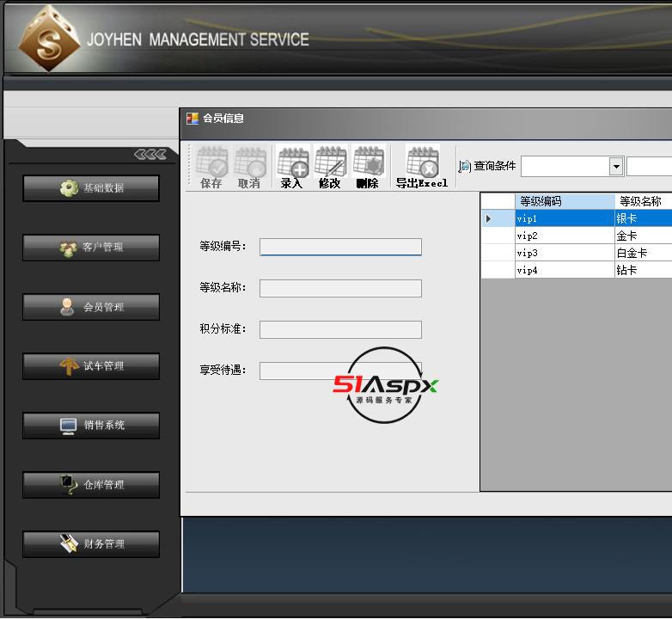Viewport: 672px width, 619px height.
Task: Click the search text box beside dropdown
Action: (650, 166)
